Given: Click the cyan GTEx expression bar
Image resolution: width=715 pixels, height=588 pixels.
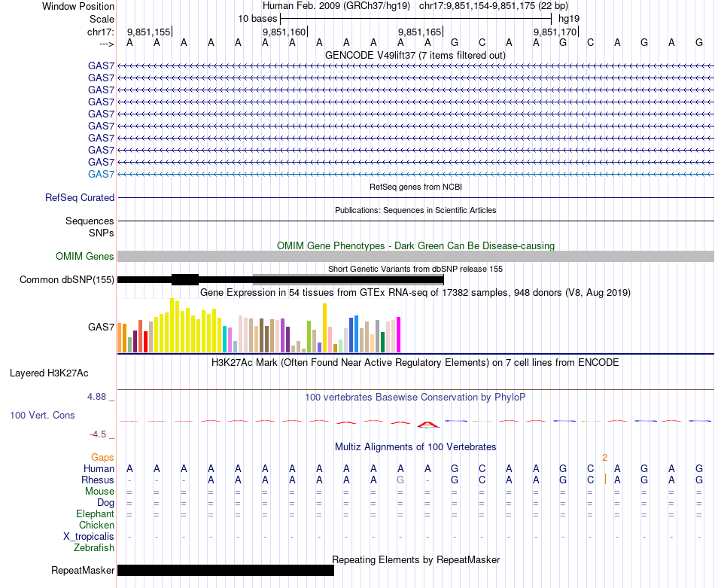Looking at the screenshot, I should tap(225, 339).
